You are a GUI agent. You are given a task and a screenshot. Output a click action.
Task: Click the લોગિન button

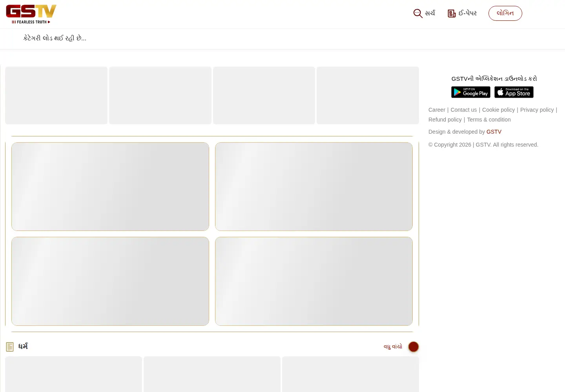click(x=505, y=13)
